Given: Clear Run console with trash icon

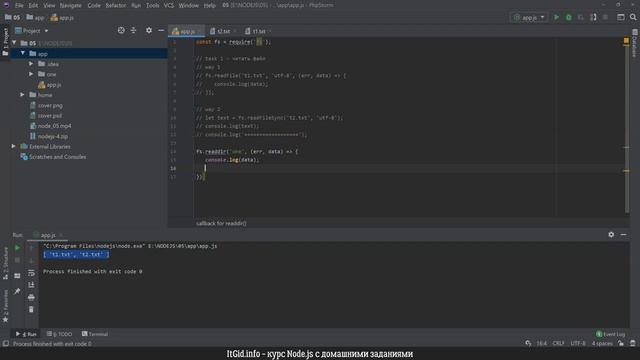Looking at the screenshot, I should coord(31,310).
